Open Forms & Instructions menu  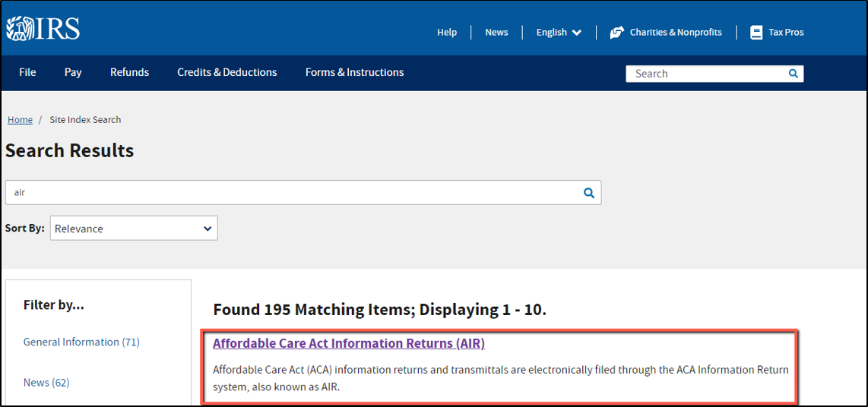(354, 72)
